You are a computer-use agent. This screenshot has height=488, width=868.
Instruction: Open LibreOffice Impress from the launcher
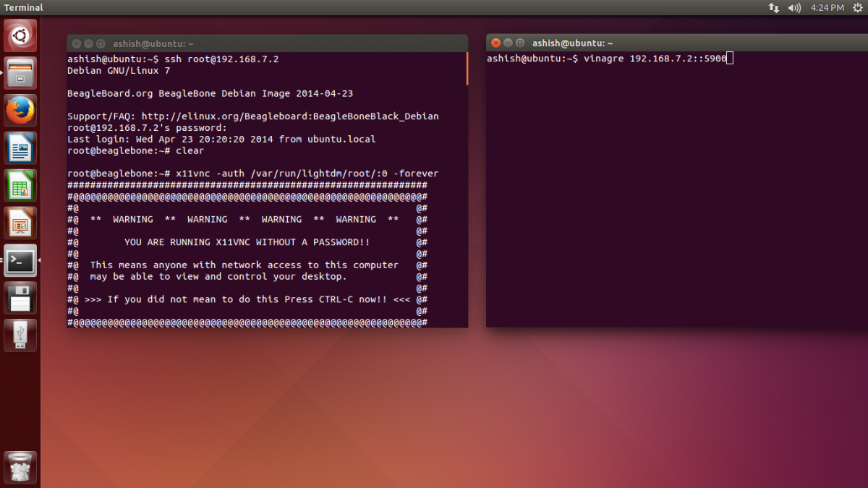pos(20,223)
